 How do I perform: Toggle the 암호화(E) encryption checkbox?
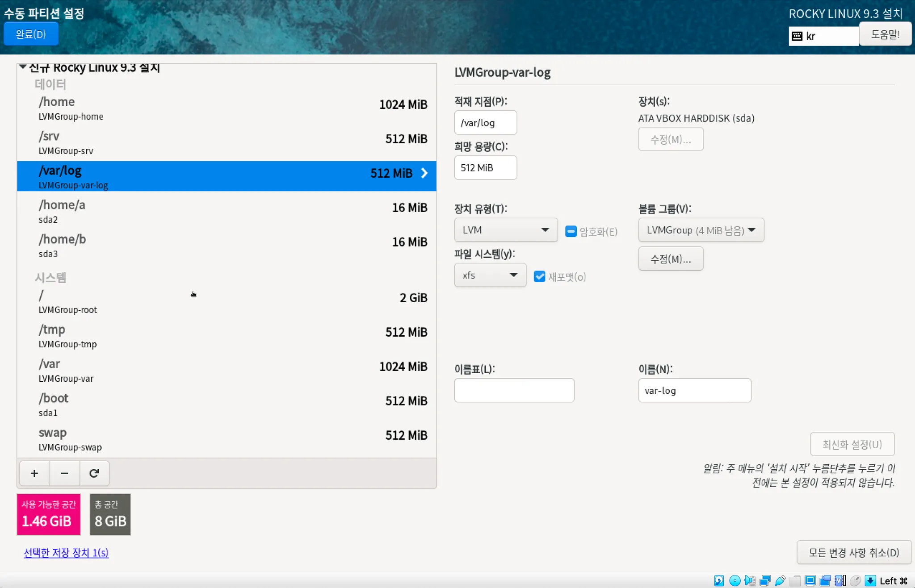(x=571, y=231)
